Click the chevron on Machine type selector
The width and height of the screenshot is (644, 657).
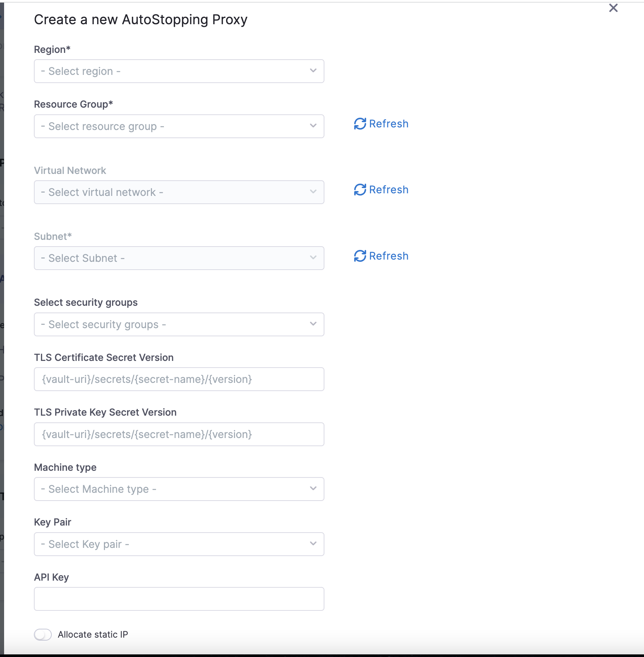[313, 489]
